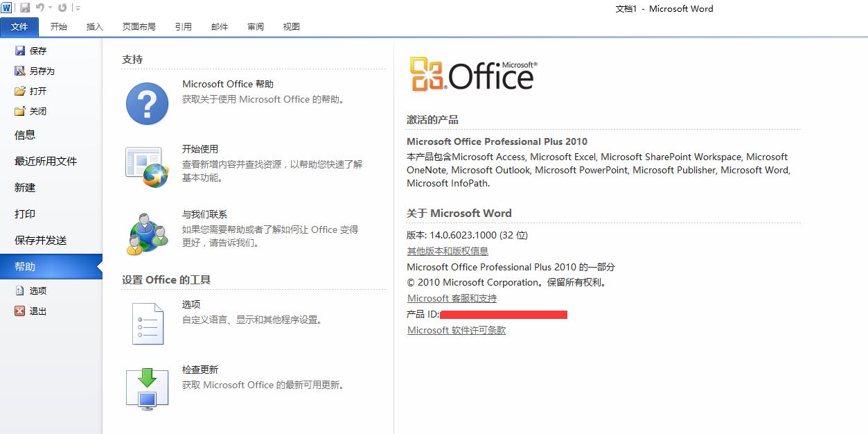
Task: Open the 其他版本和版权信息 link
Action: tap(448, 251)
